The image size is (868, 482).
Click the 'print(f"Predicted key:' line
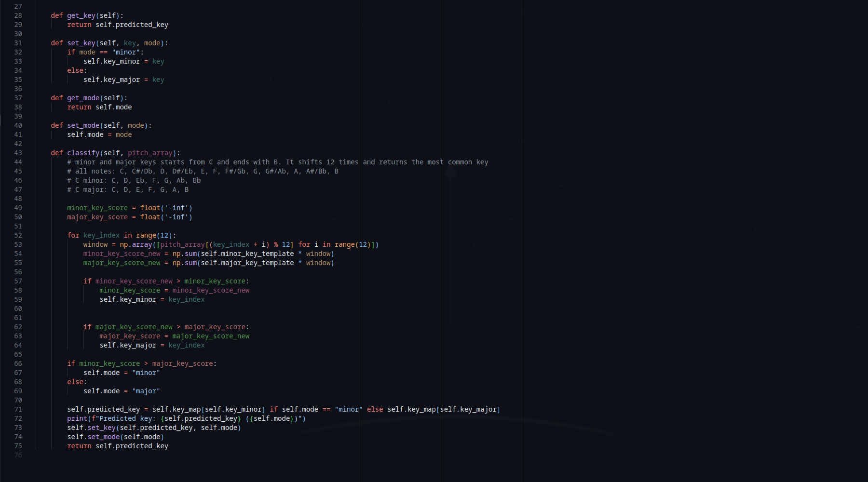point(187,418)
